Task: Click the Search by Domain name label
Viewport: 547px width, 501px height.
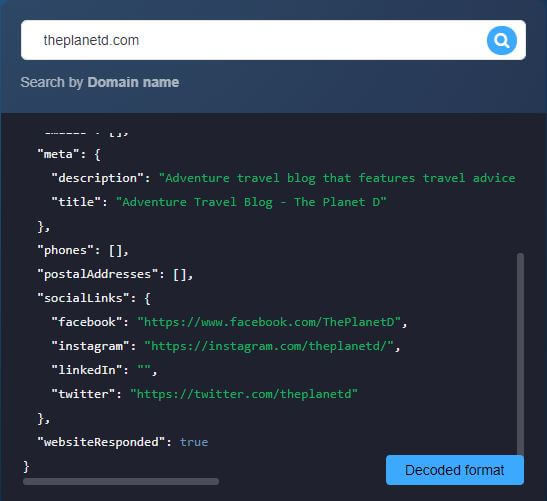Action: [x=100, y=82]
